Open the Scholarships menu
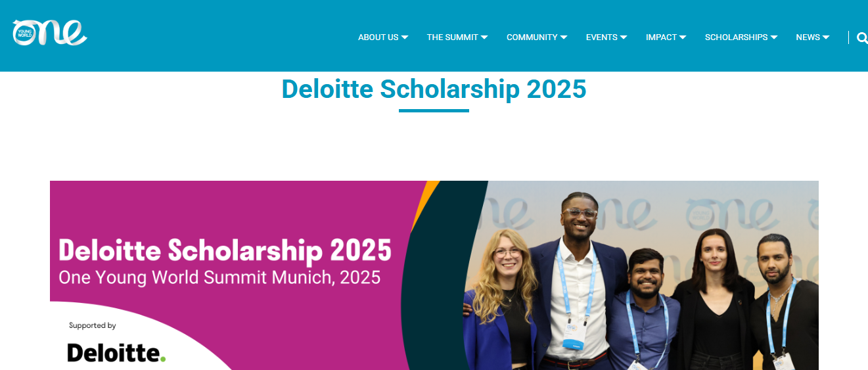 pyautogui.click(x=736, y=37)
